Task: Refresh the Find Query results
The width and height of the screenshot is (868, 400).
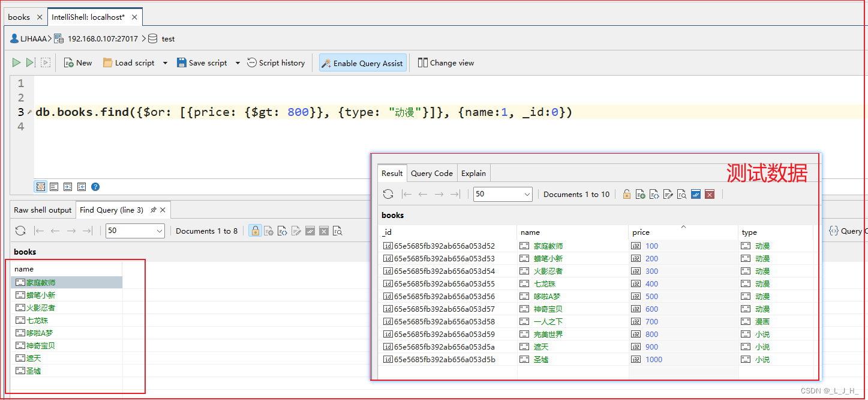Action: 20,231
